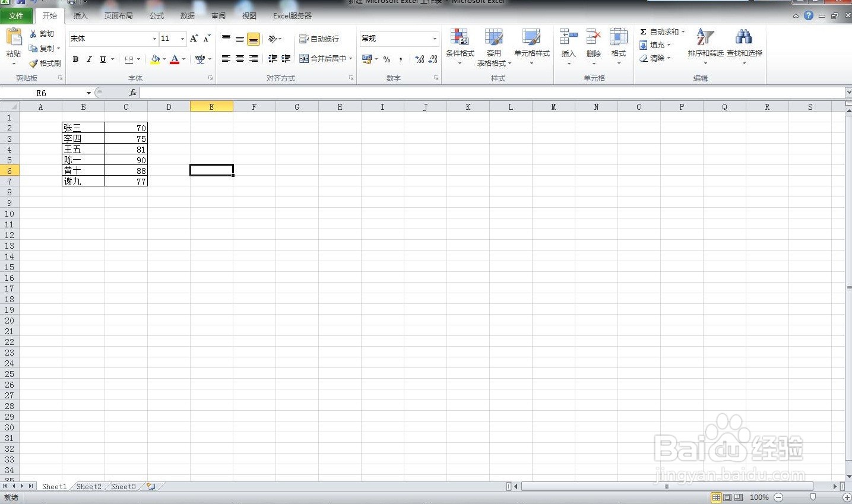This screenshot has width=852, height=504.
Task: Increase font size with the large A
Action: pos(194,39)
